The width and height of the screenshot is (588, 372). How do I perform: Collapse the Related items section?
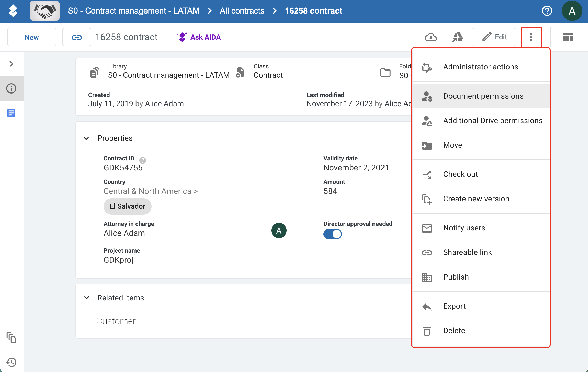coord(87,298)
